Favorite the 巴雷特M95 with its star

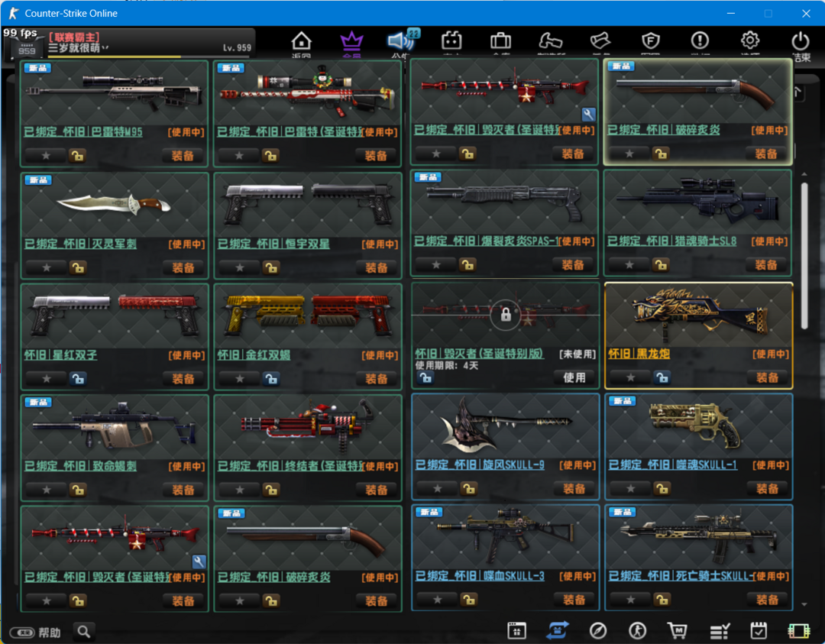click(47, 156)
